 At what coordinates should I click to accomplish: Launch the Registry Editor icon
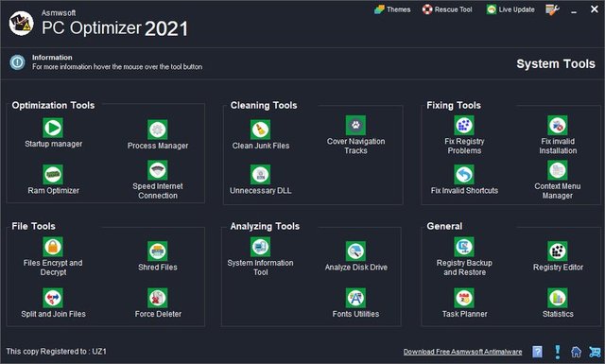pyautogui.click(x=558, y=251)
